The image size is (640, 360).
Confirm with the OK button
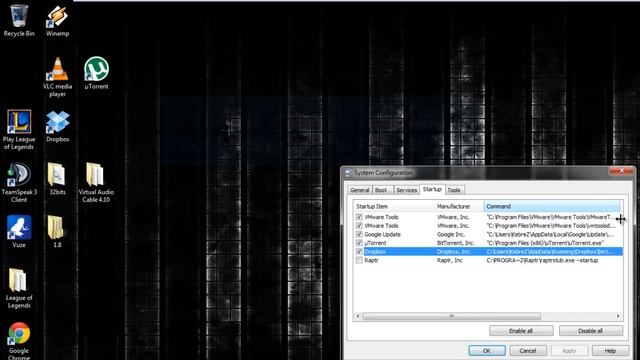[x=487, y=351]
